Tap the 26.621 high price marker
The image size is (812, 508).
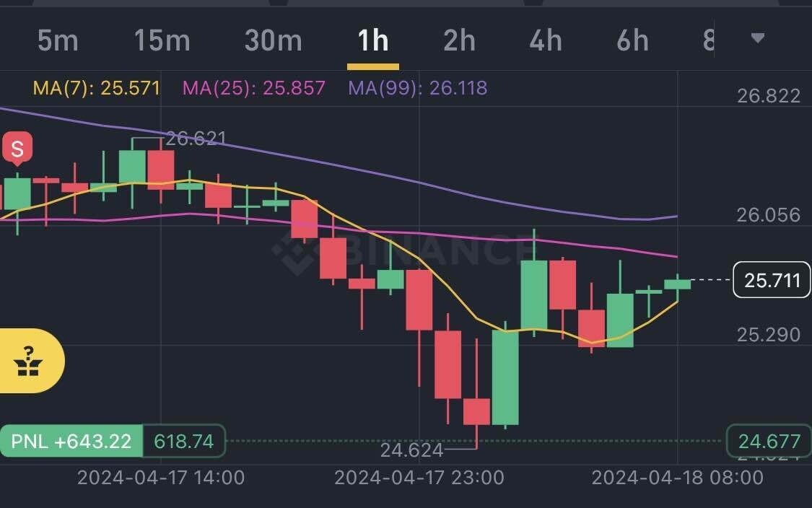196,138
